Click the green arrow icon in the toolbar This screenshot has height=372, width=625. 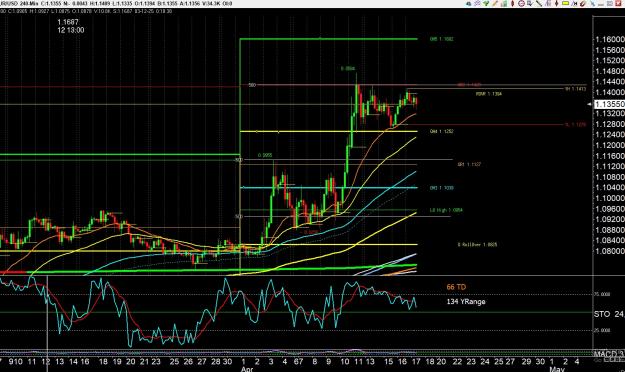(x=486, y=3)
